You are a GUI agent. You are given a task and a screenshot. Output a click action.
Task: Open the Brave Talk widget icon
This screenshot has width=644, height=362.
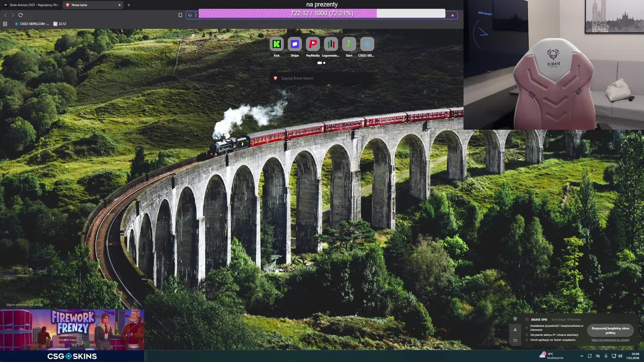pos(515,340)
